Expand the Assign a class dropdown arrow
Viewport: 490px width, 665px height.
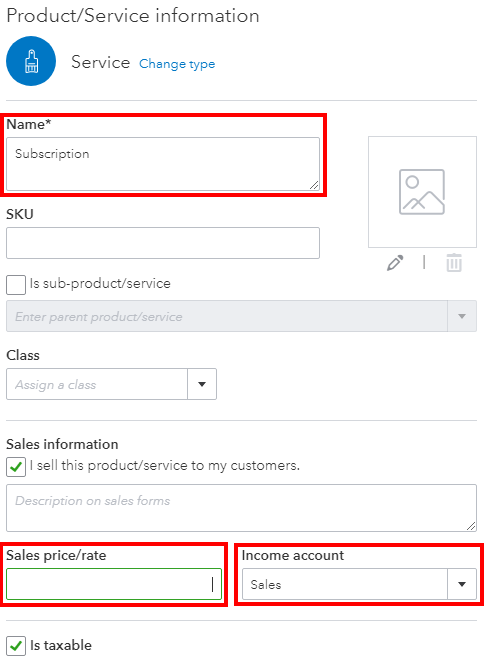(x=202, y=384)
